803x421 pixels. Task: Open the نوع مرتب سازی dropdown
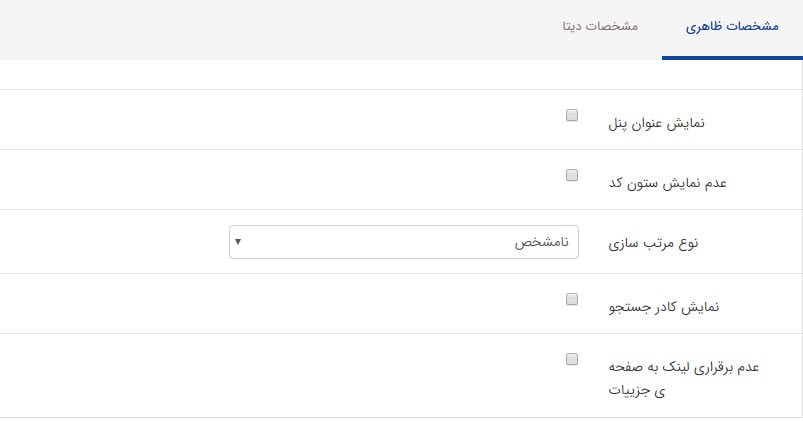click(404, 242)
